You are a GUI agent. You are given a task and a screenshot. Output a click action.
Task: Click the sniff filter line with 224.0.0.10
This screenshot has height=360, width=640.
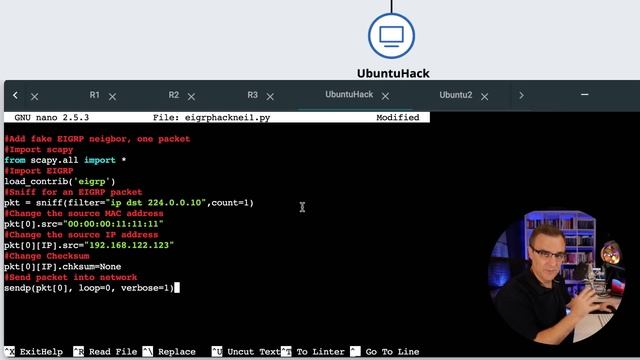129,203
